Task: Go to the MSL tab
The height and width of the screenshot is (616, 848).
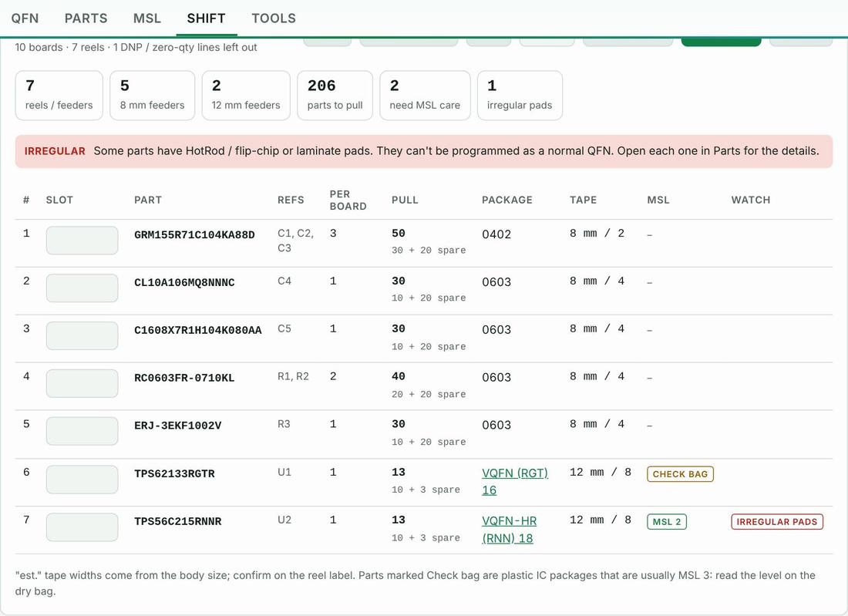Action: point(147,19)
